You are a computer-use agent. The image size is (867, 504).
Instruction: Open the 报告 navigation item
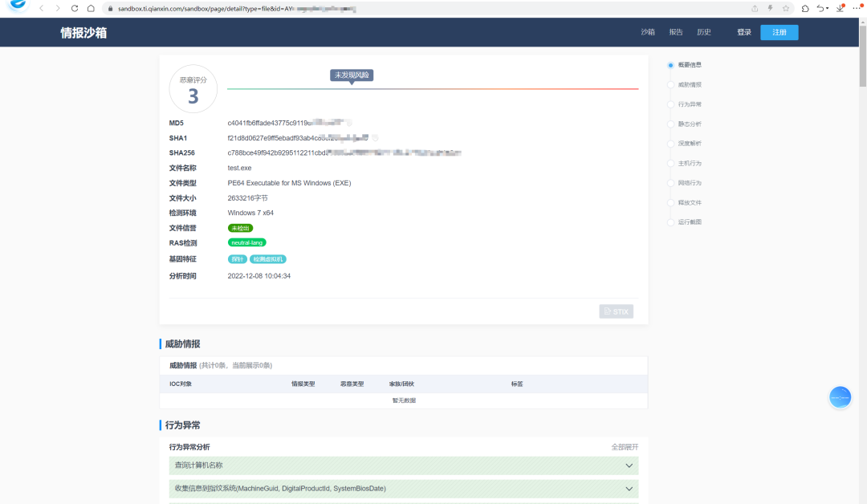click(x=676, y=32)
